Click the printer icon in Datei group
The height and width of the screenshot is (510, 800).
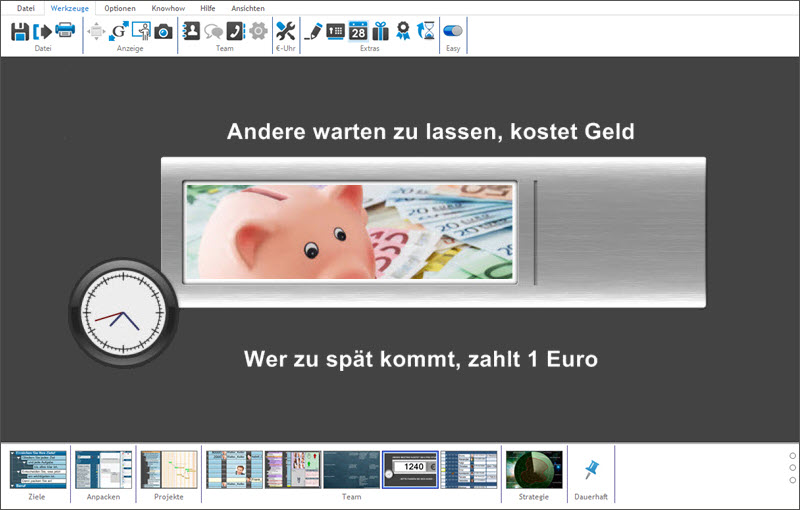(x=65, y=31)
